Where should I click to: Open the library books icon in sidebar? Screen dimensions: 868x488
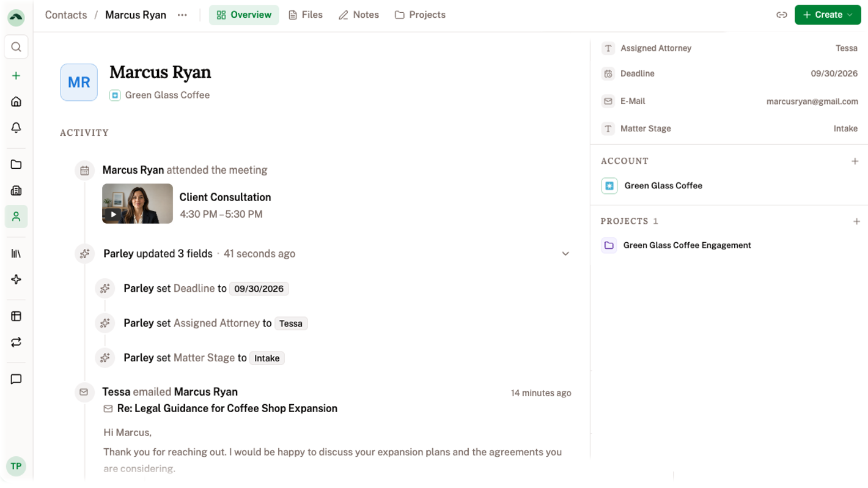17,253
